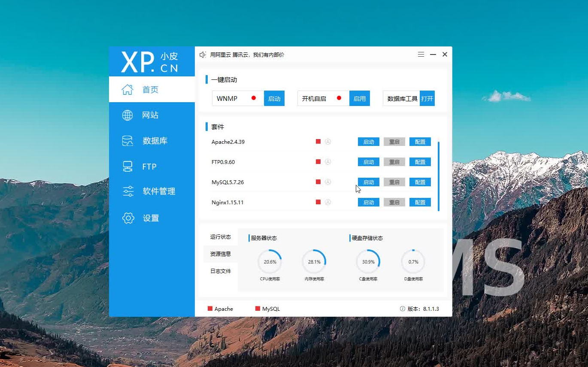
Task: Toggle auto-start for MySQL5.7.26
Action: (328, 182)
